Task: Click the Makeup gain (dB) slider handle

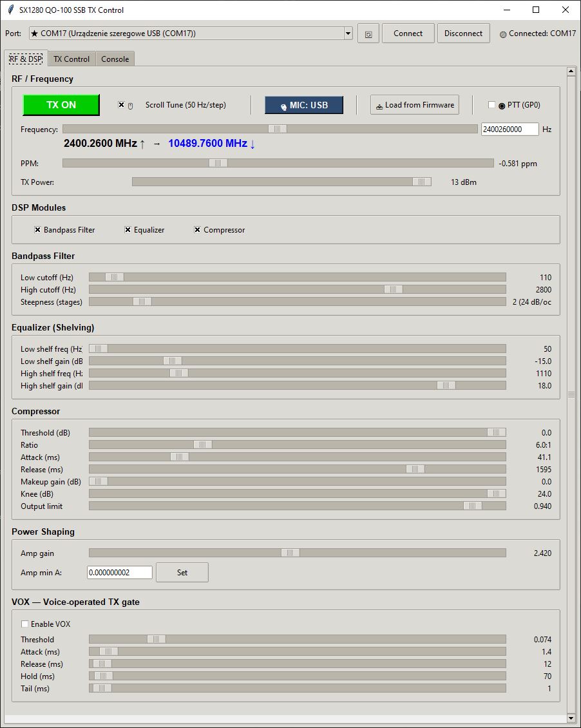Action: (x=99, y=481)
